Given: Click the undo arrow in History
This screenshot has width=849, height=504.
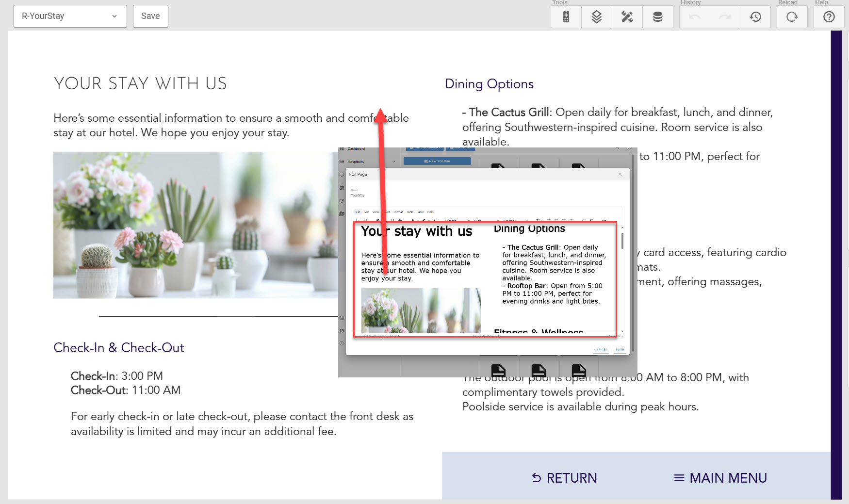Looking at the screenshot, I should pos(694,17).
